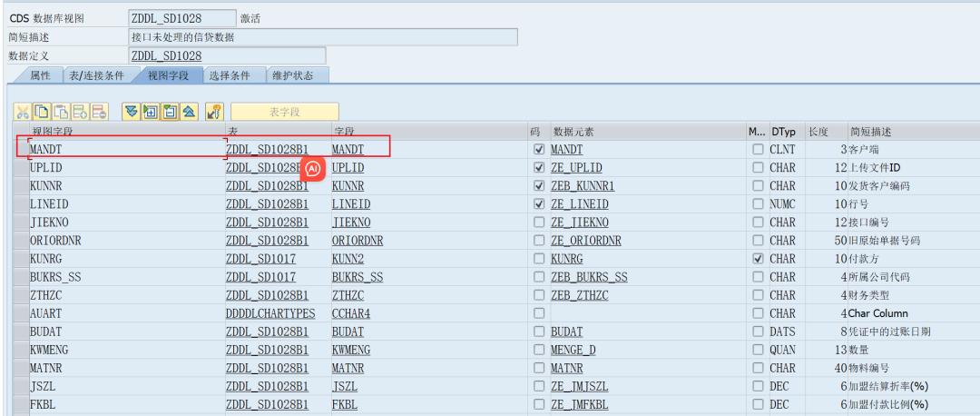Open data element ZEB_BUKRS_SS

point(589,277)
